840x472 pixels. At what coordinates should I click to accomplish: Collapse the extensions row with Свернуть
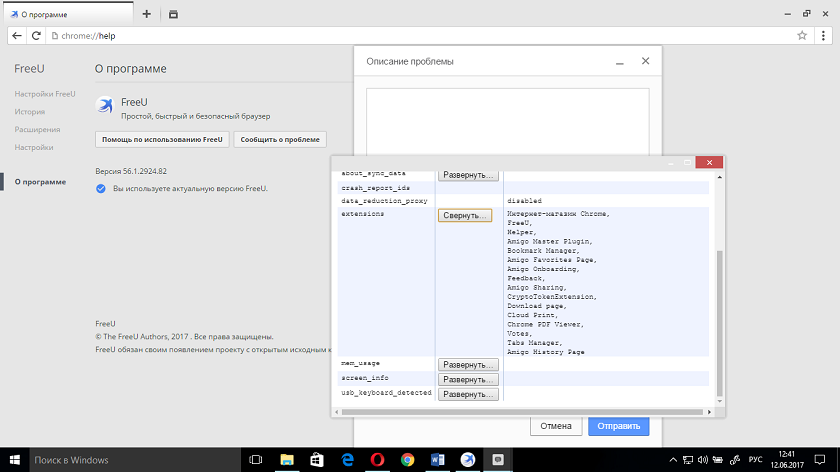tap(464, 215)
